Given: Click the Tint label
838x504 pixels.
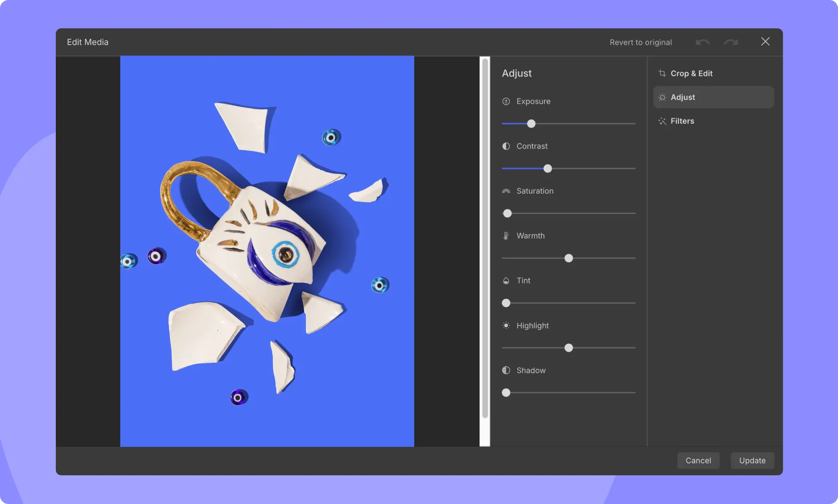Looking at the screenshot, I should (x=523, y=280).
